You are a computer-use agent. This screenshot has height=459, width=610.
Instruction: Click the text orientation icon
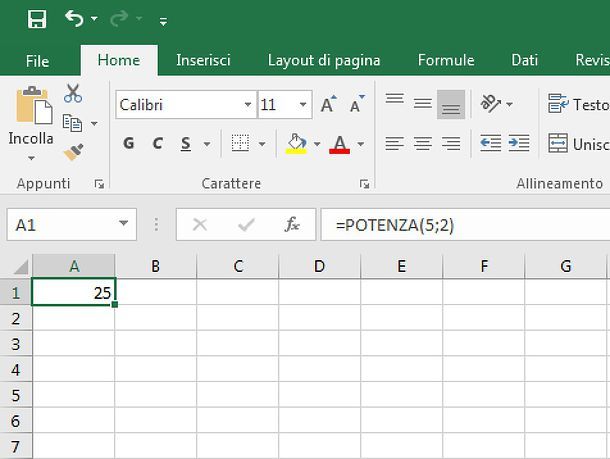490,103
